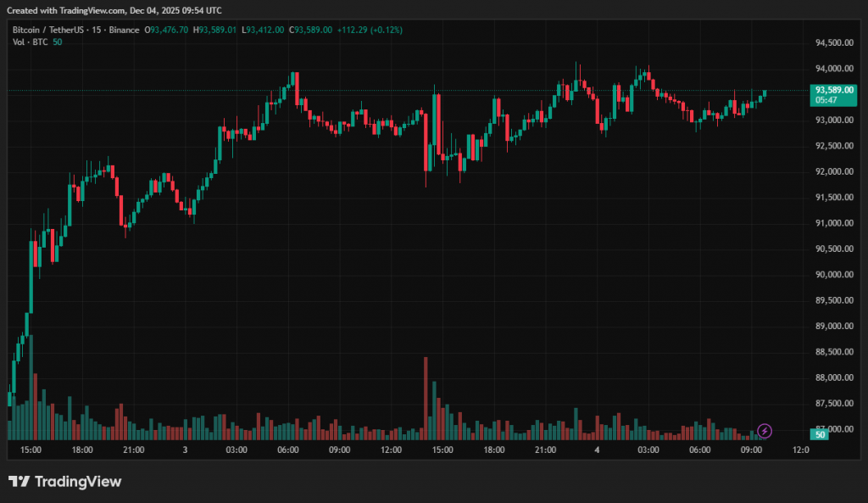This screenshot has height=503, width=868.
Task: Click the 88,000.00 price axis label
Action: point(833,377)
